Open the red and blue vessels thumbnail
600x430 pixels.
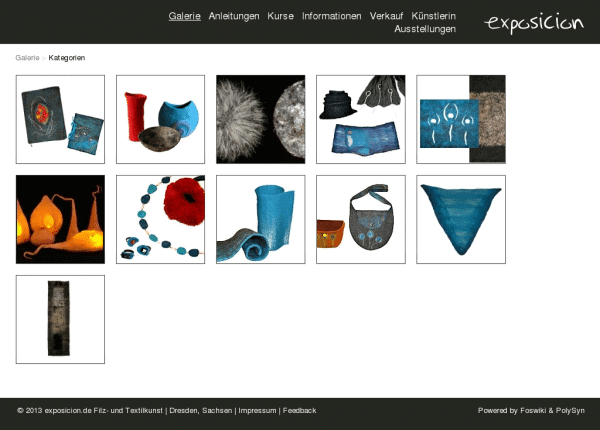pyautogui.click(x=160, y=119)
